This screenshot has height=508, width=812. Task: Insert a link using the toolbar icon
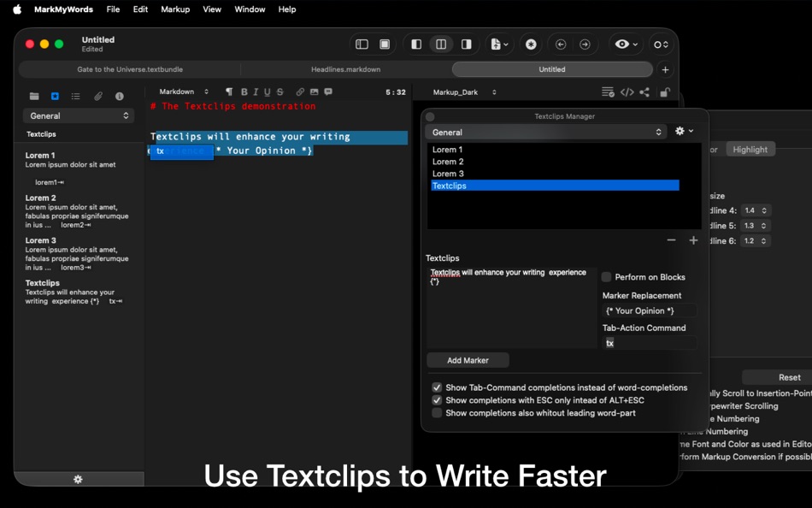click(x=299, y=92)
